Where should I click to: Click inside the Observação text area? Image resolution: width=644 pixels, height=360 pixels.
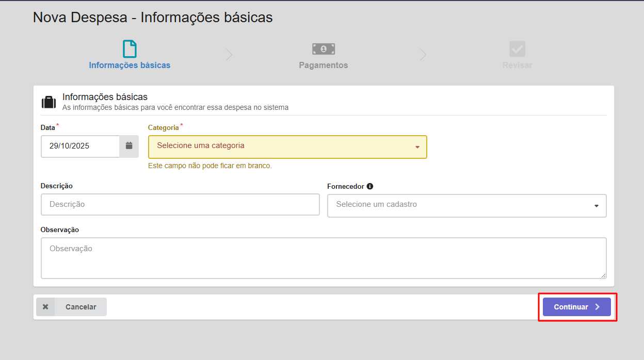[324, 258]
